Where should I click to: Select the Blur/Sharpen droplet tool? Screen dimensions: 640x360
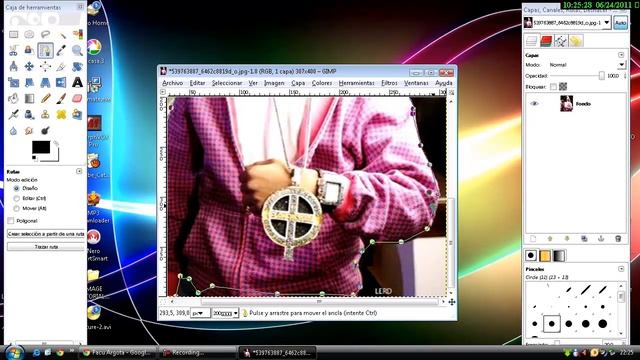click(x=13, y=131)
